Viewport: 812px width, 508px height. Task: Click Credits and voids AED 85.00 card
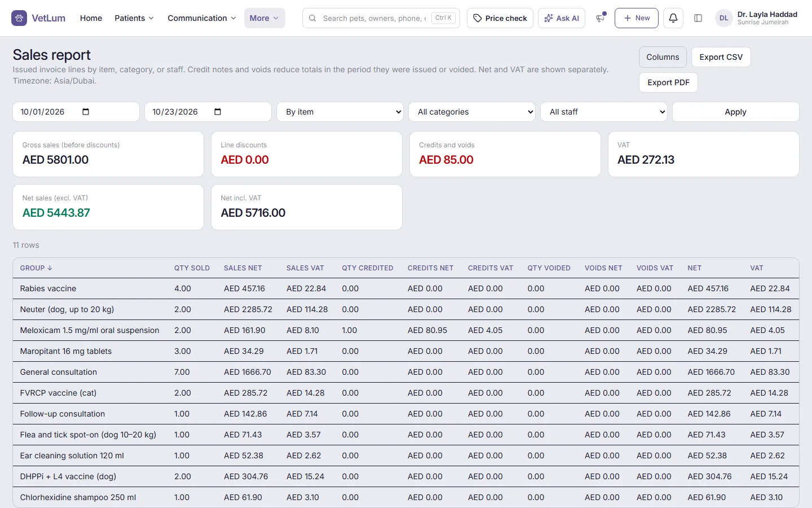[505, 154]
